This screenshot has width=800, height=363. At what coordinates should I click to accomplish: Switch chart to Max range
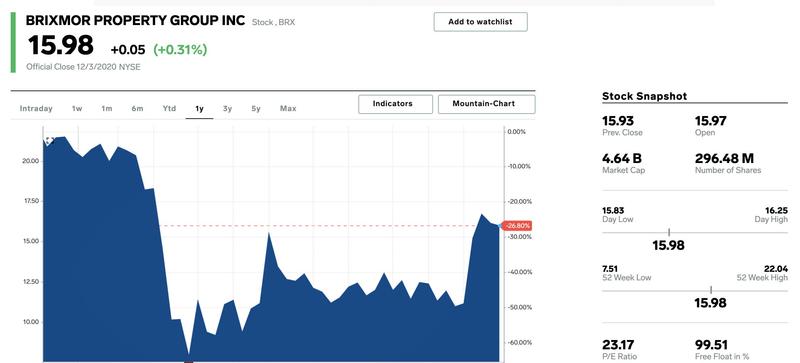click(x=288, y=108)
